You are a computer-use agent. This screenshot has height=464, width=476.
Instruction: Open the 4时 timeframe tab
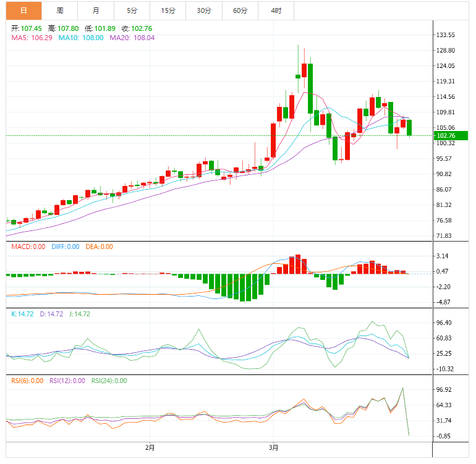click(276, 11)
